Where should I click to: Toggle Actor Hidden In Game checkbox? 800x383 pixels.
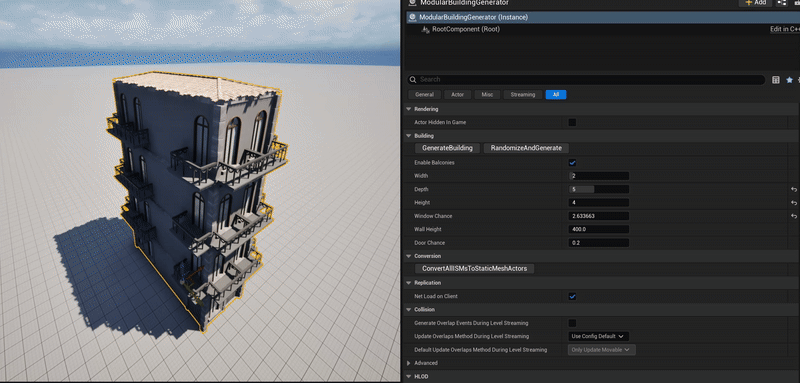click(x=572, y=122)
